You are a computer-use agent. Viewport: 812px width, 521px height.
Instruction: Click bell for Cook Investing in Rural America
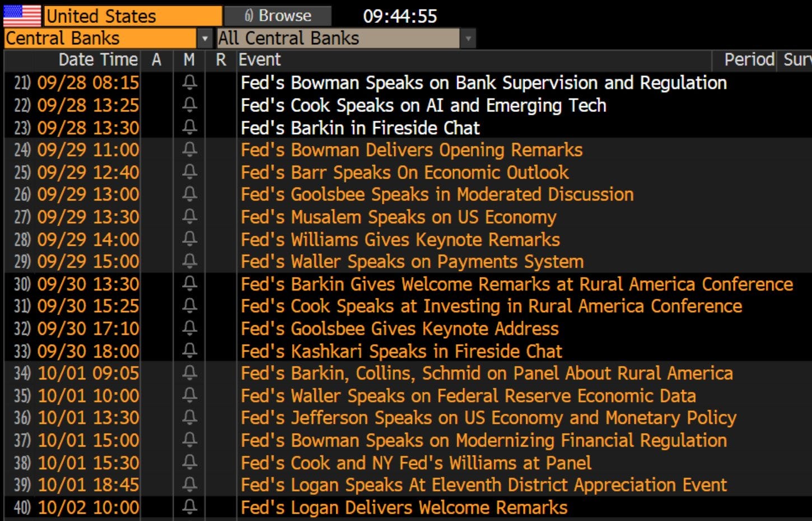189,306
